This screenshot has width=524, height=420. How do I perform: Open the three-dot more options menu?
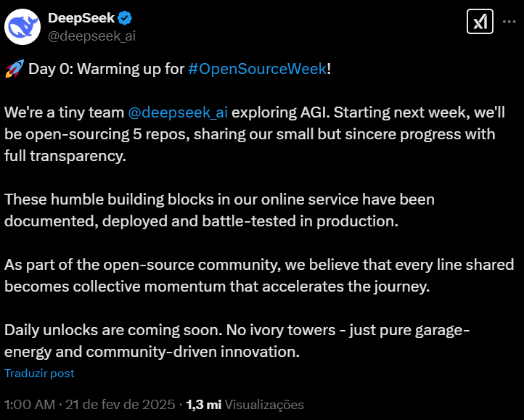click(507, 22)
